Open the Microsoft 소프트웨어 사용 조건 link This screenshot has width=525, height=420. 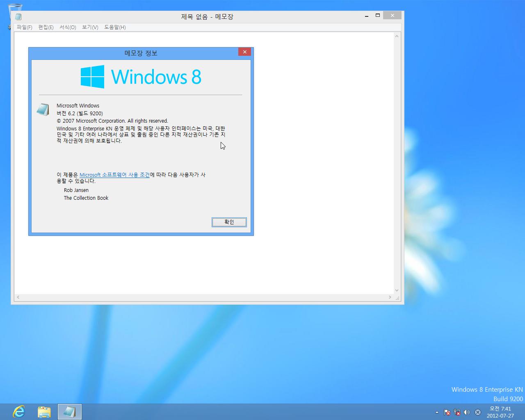tap(114, 175)
